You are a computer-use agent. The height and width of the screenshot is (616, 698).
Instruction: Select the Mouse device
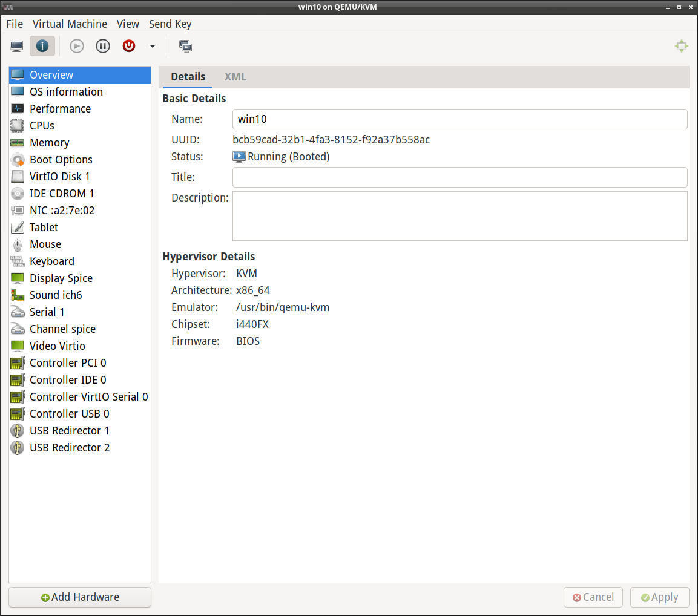pos(80,244)
